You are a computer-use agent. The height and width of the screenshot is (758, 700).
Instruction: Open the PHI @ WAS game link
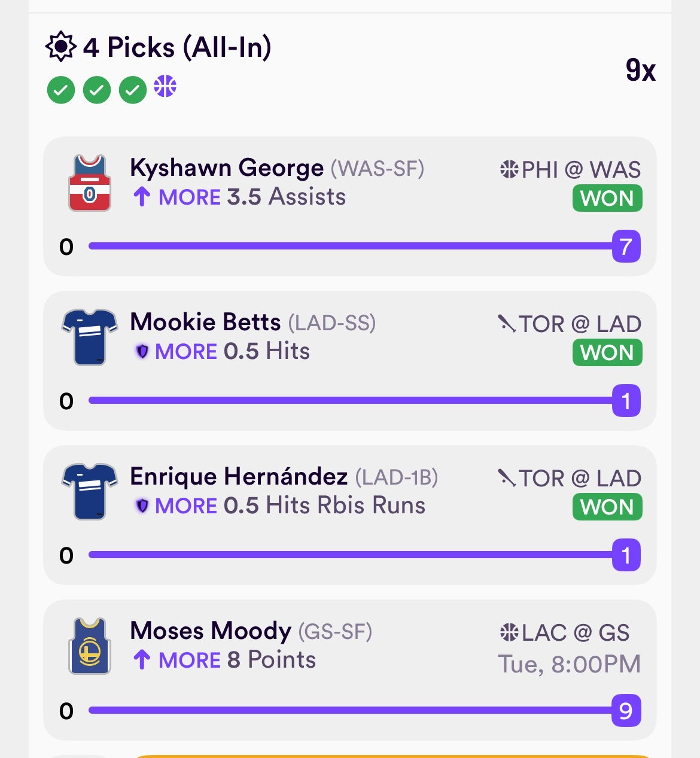coord(571,170)
